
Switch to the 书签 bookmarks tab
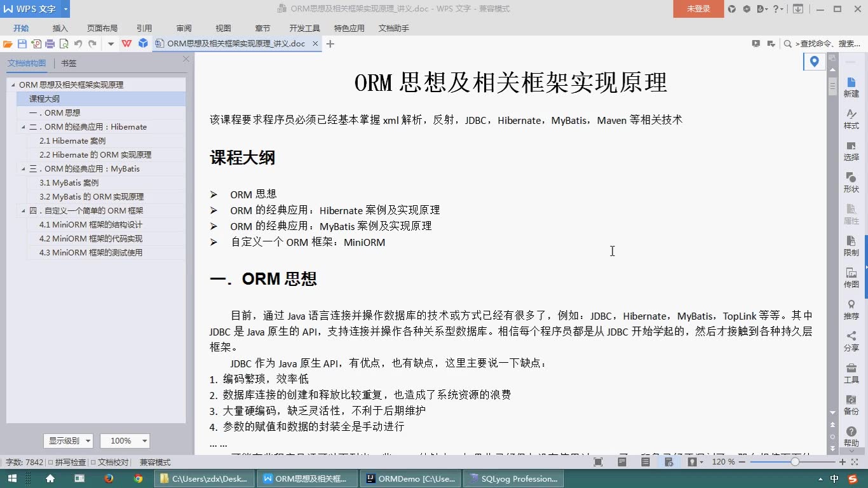(69, 64)
